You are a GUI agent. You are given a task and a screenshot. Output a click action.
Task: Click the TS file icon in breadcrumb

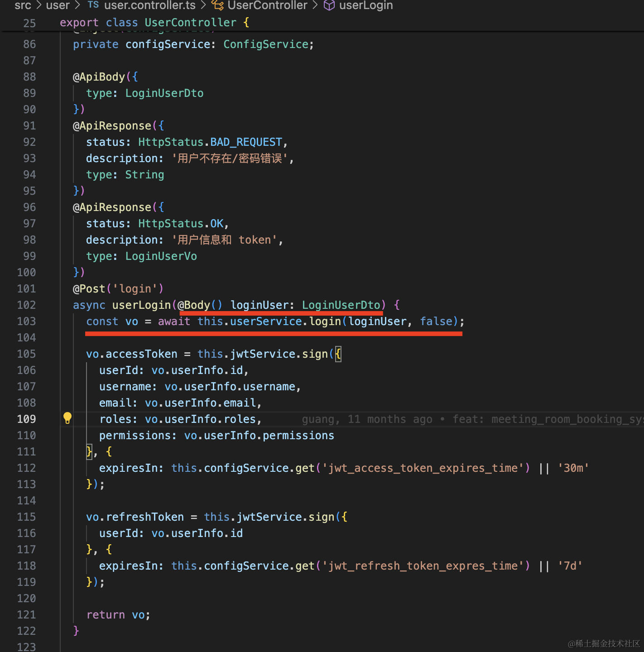93,5
